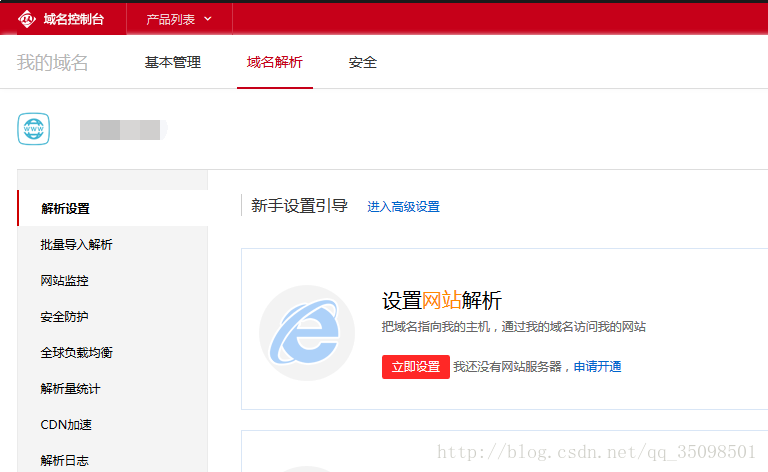Screen dimensions: 768x472
Task: Click the 进入高级设置 link
Action: [x=404, y=207]
